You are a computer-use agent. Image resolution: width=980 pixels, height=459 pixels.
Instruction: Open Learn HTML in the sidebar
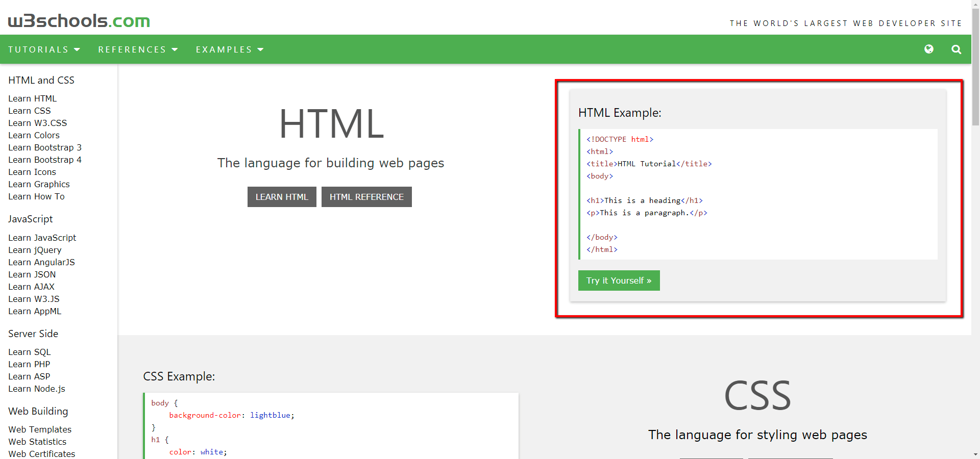coord(33,98)
